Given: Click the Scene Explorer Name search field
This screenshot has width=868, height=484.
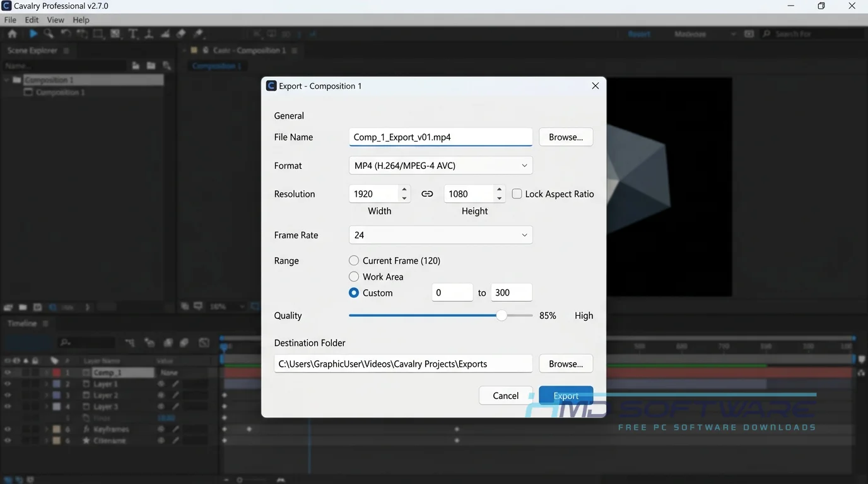Looking at the screenshot, I should tap(64, 66).
